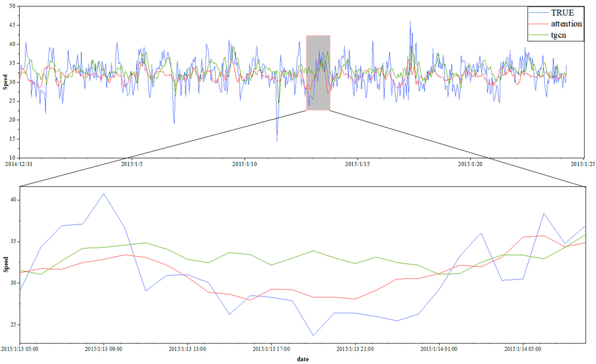Click the green tgcn legend line sample
This screenshot has height=364, width=596.
click(x=539, y=35)
